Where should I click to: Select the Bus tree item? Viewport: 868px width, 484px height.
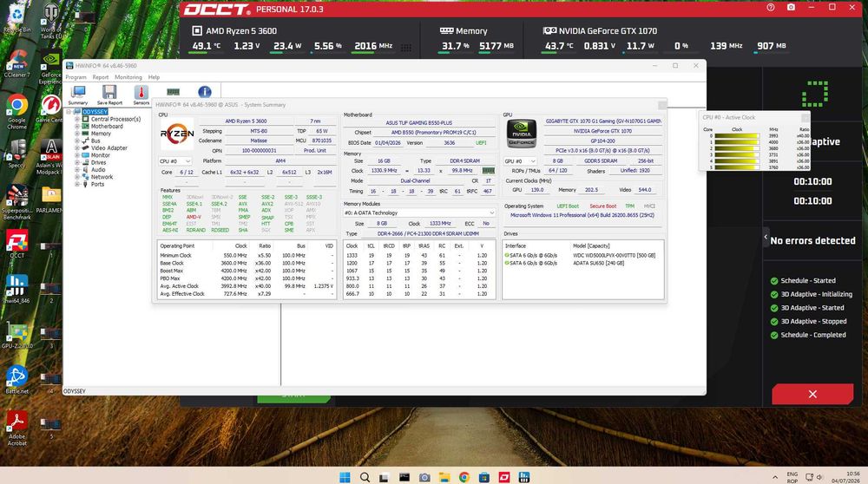pos(95,141)
